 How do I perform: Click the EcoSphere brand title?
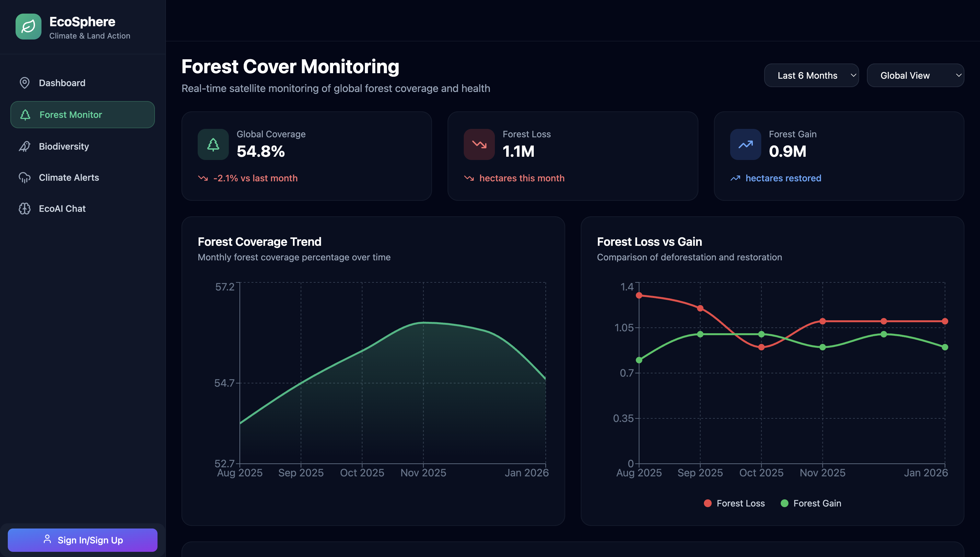[82, 22]
